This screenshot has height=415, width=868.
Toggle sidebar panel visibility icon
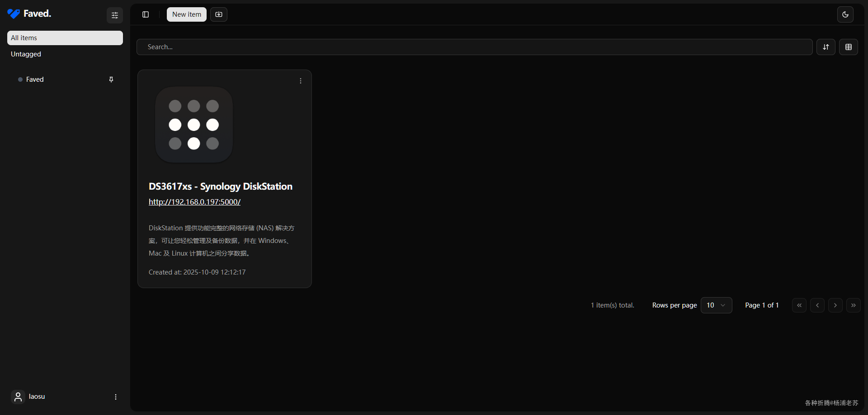click(x=146, y=14)
